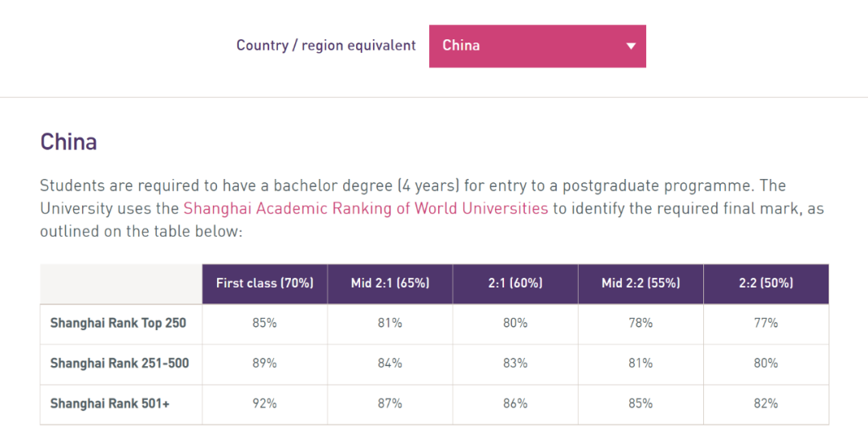
Task: Select the Shanghai Rank Top 250 row label
Action: tap(118, 323)
